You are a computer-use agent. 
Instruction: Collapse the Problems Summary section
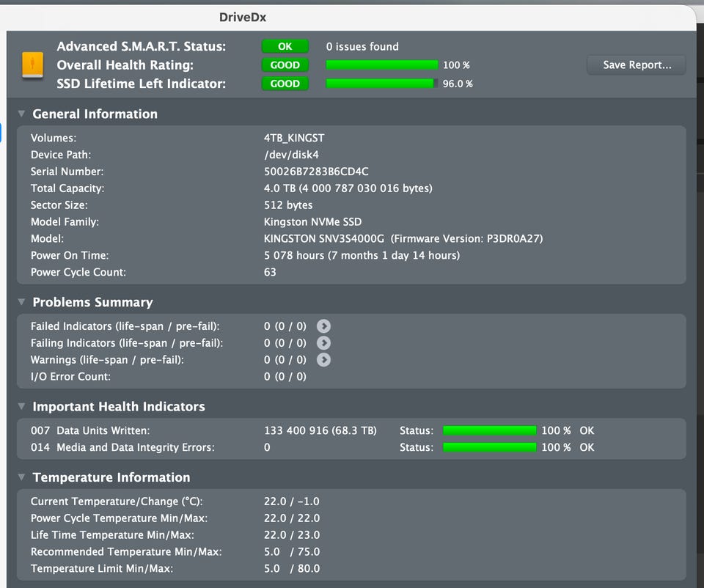tap(21, 302)
